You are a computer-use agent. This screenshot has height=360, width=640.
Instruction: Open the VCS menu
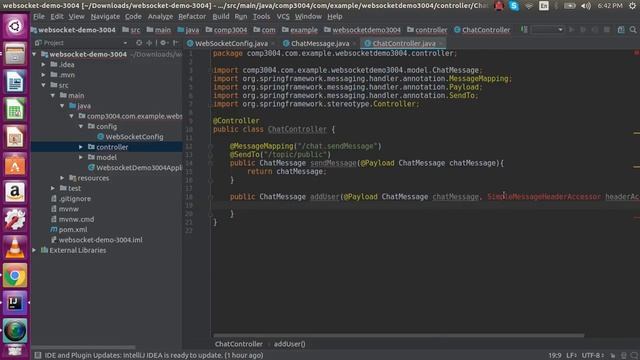tap(283, 17)
